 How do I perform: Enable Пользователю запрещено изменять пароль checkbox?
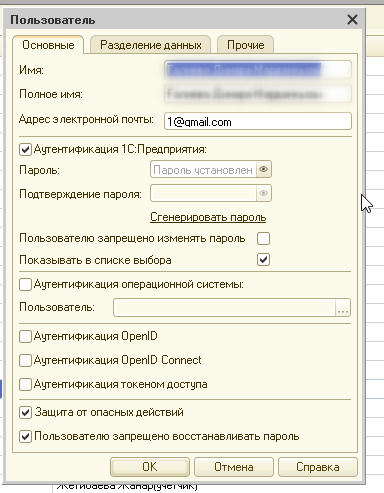pos(263,239)
